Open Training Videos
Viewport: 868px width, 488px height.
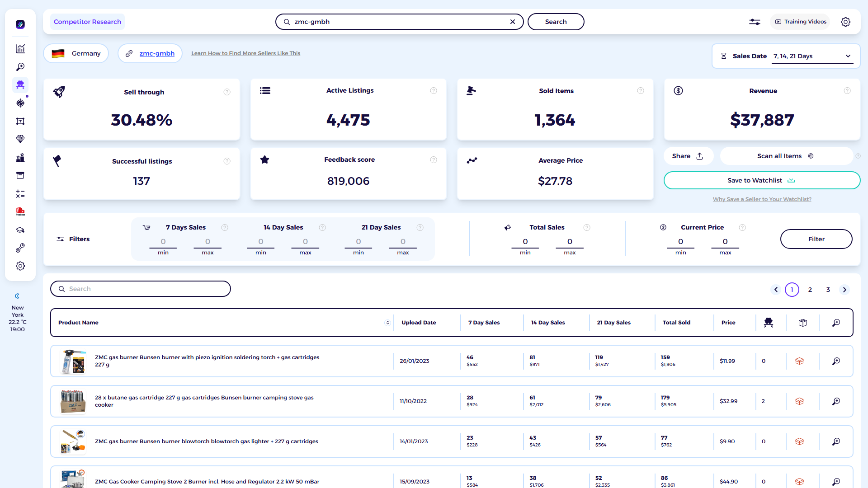800,22
